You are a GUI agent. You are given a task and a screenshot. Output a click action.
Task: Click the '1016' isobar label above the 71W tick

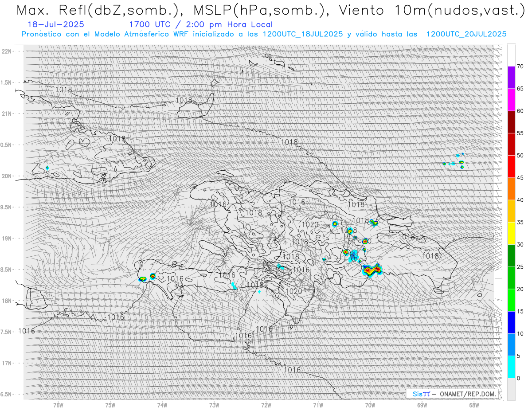tap(292, 370)
